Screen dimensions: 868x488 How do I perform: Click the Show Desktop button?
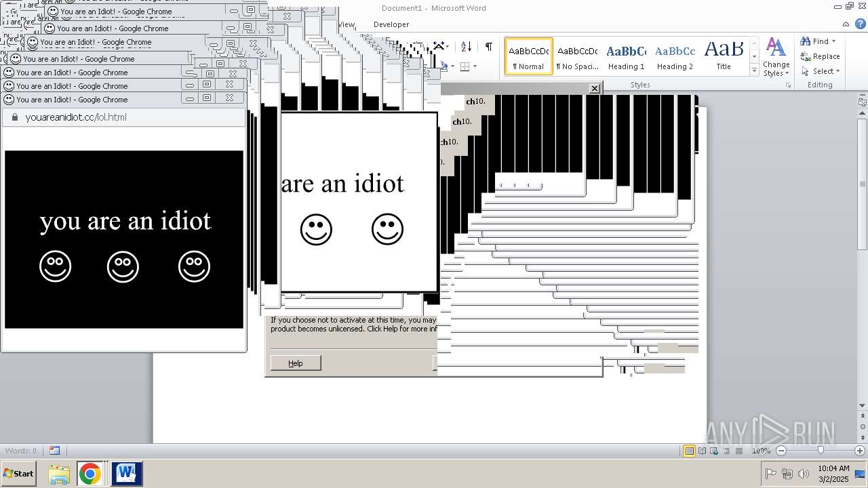(x=860, y=474)
